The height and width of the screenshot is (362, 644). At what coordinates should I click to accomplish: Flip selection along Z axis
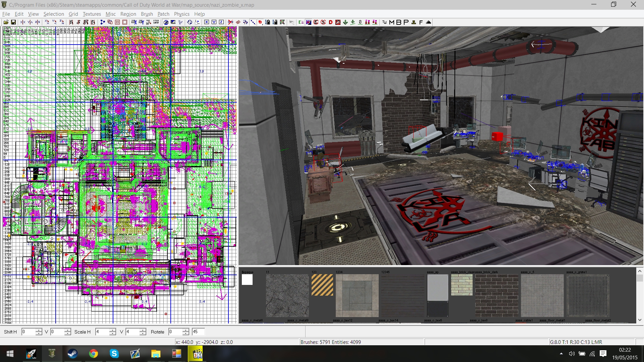(x=38, y=22)
